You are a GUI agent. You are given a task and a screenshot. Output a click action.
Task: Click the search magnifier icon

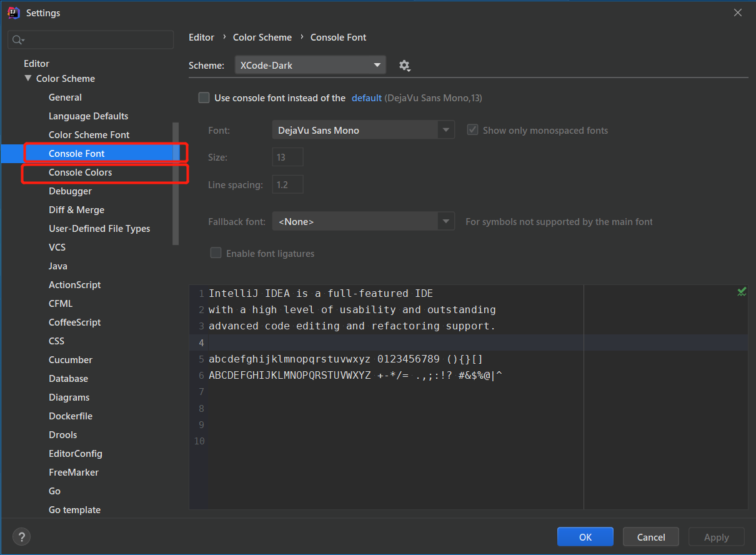tap(18, 40)
